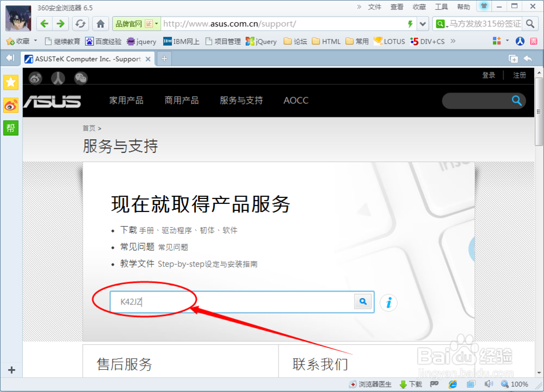Open the 查看 menu
Viewport: 544px width, 392px height.
click(x=397, y=7)
